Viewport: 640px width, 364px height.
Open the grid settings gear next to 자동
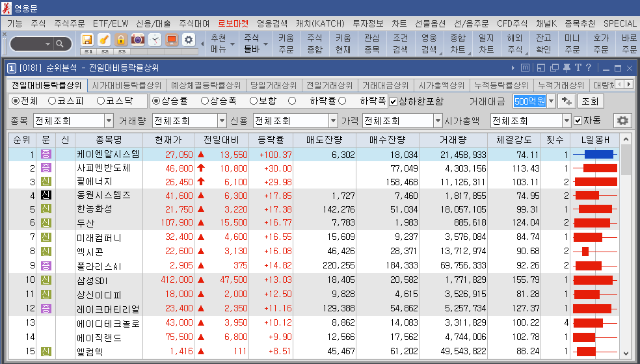tap(622, 120)
